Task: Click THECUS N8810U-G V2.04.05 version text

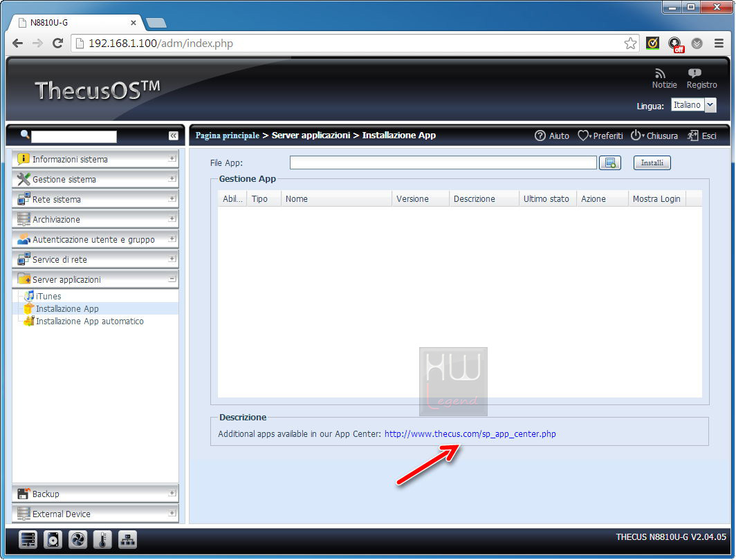Action: 671,536
